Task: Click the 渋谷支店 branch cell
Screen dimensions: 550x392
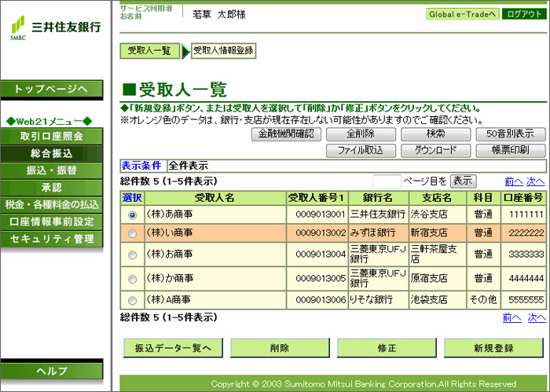Action: [438, 214]
